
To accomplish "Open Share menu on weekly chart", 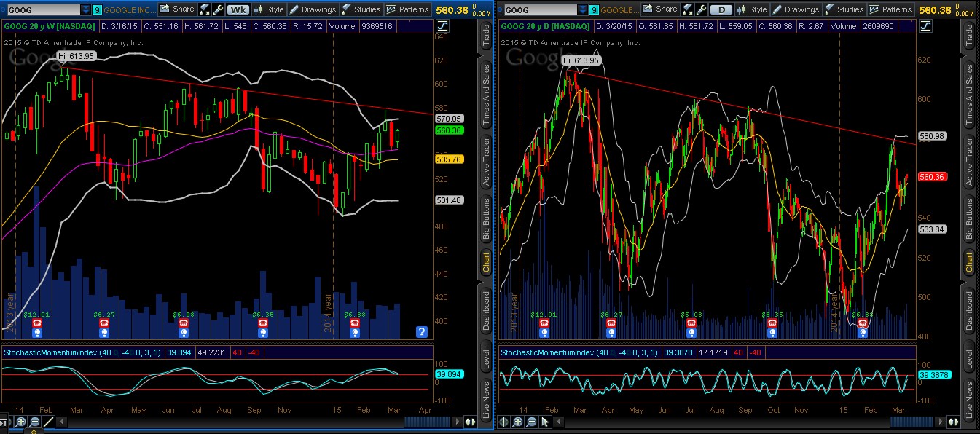I will pos(176,9).
